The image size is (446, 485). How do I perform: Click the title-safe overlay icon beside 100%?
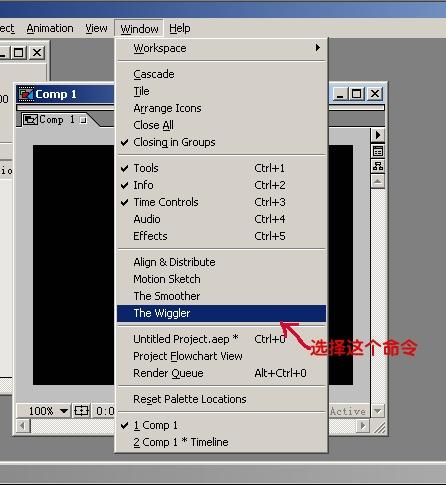pos(81,411)
